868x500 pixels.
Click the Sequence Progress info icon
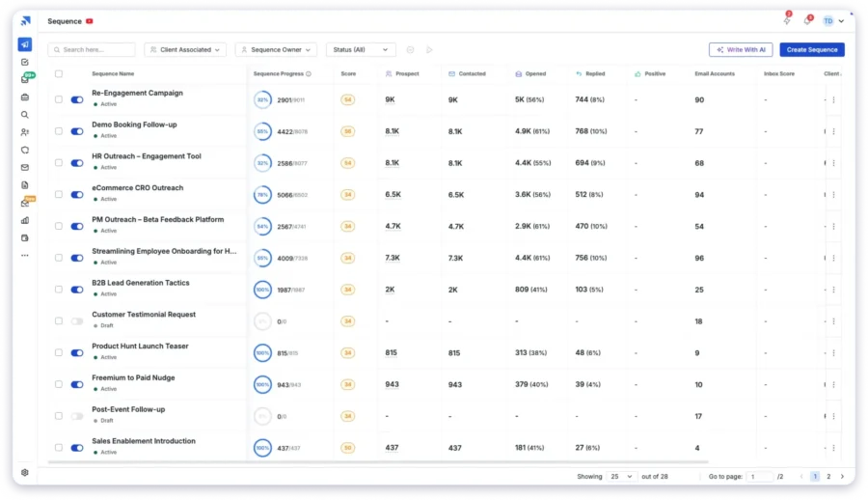tap(309, 74)
